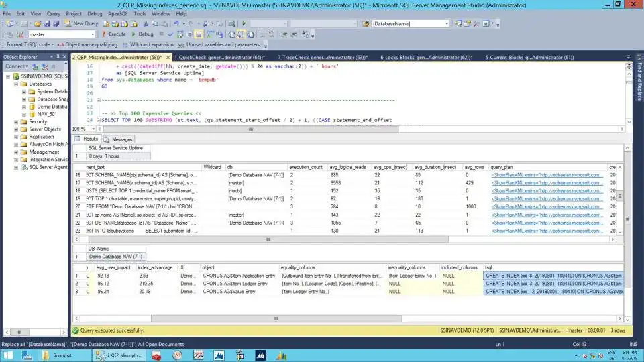Click the Increase Indent icon
The image size is (644, 362).
click(x=294, y=34)
